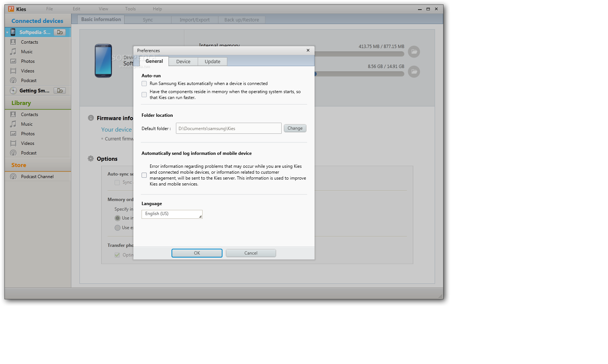
Task: Click Change to pick default folder
Action: [295, 128]
